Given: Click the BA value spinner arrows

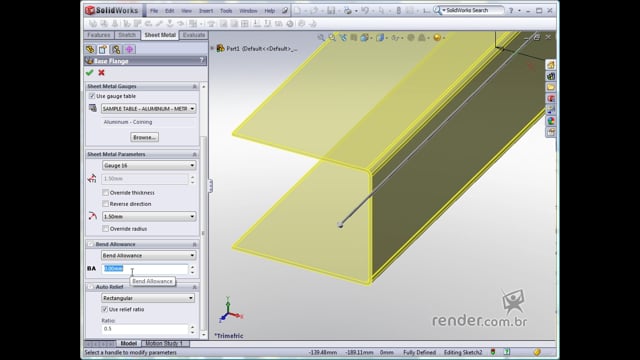Looking at the screenshot, I should [192, 269].
